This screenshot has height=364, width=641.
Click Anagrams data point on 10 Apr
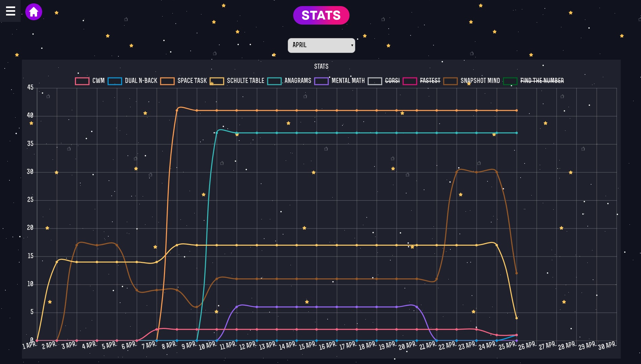pos(217,133)
